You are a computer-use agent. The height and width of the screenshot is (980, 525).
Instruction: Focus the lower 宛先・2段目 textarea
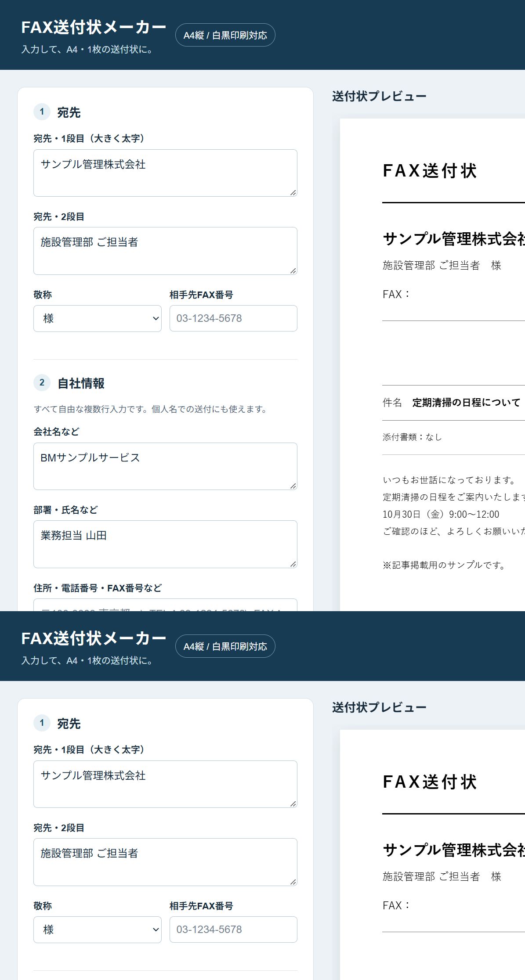click(165, 862)
